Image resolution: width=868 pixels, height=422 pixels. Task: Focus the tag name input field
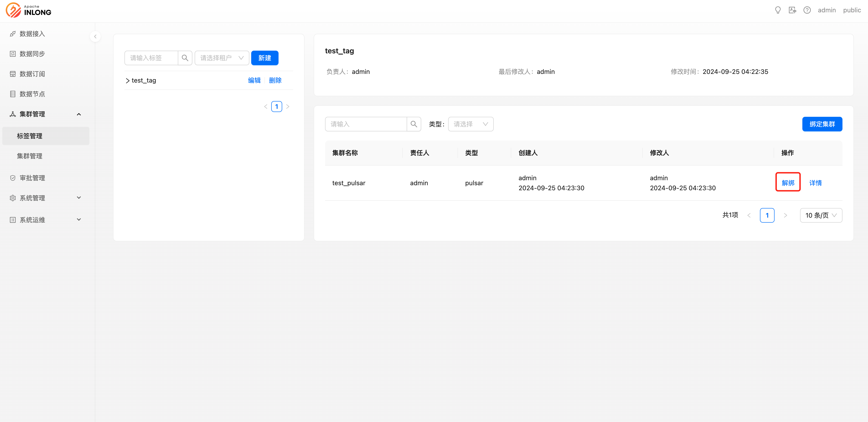151,58
